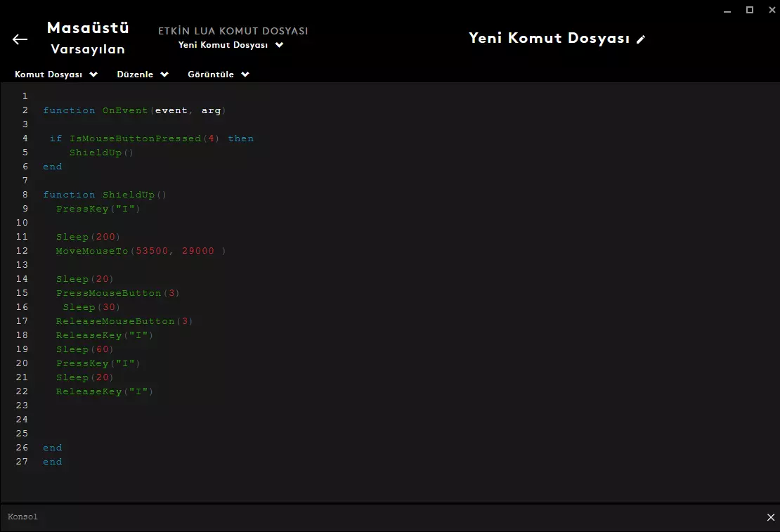780x532 pixels.
Task: Click ReleaseKey("I") on line 18
Action: point(105,335)
